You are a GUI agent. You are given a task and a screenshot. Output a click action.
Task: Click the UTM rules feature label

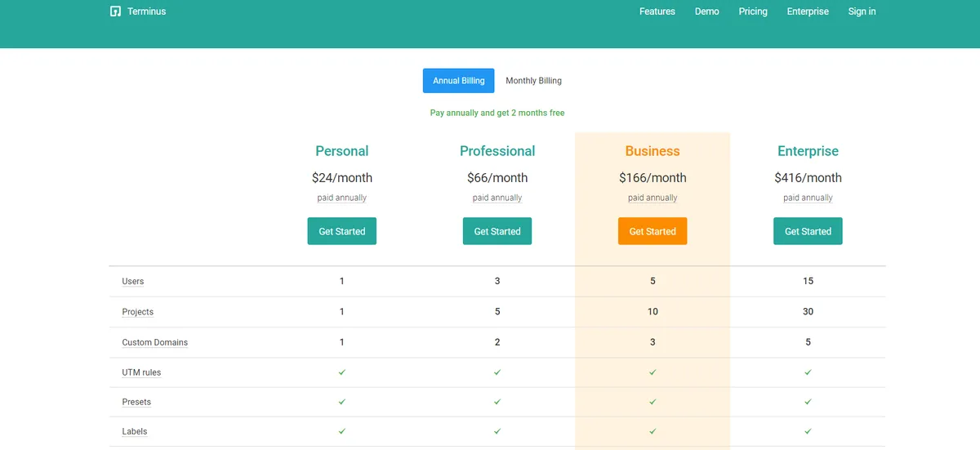point(141,372)
